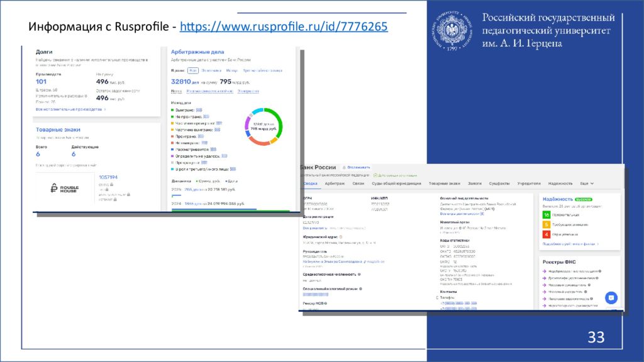This screenshot has width=644, height=362.
Task: Click the green 16 positive factors badge
Action: (x=547, y=215)
